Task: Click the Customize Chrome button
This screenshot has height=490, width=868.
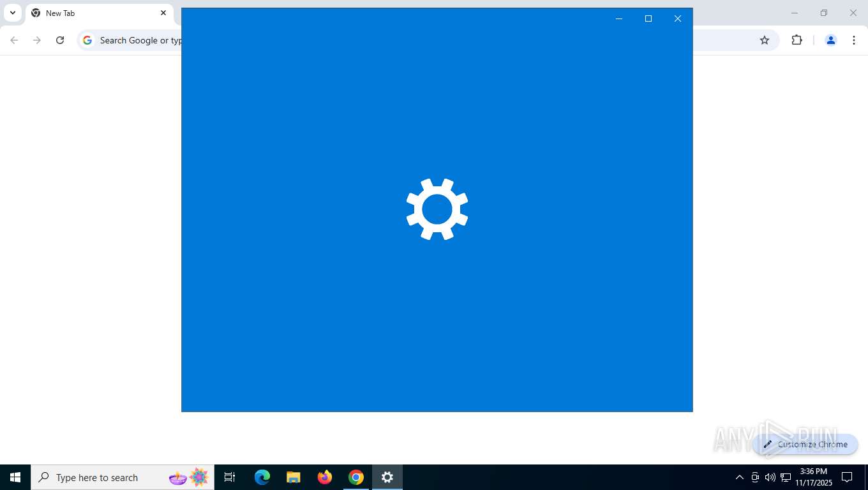Action: 805,444
